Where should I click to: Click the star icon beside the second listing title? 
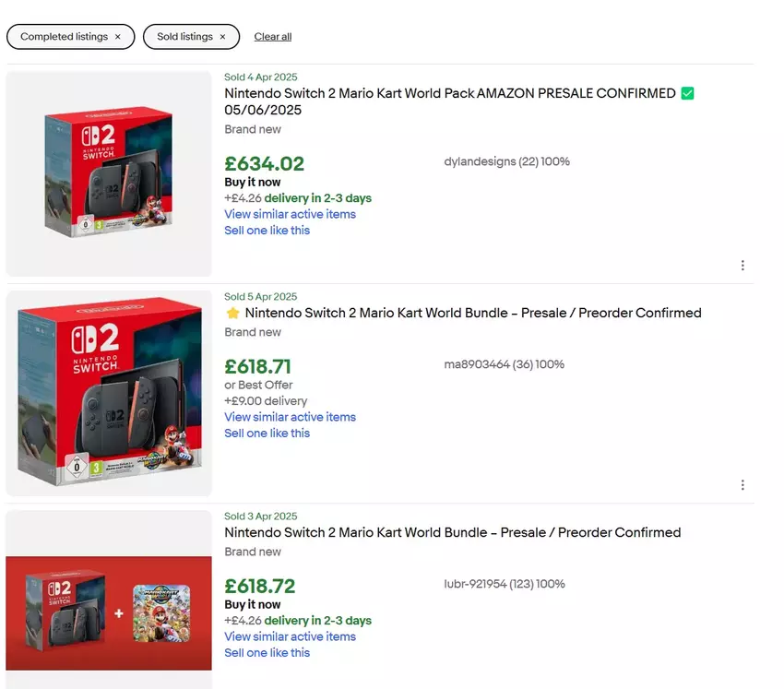coord(232,313)
